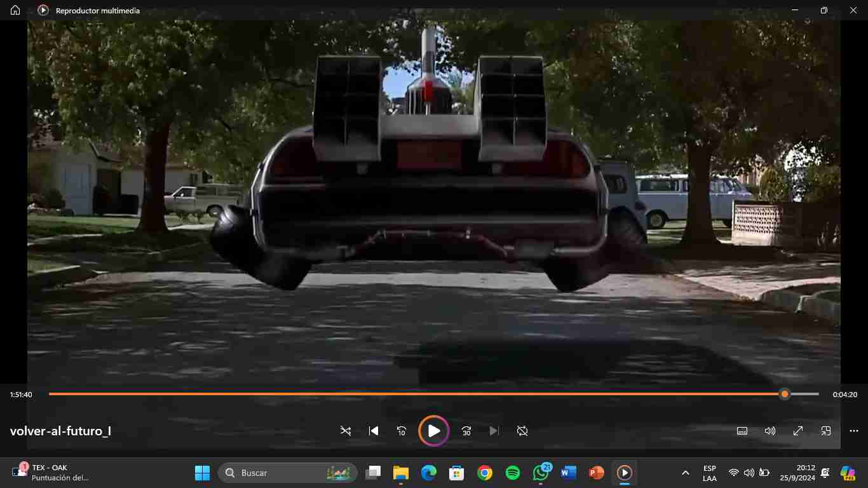Viewport: 868px width, 488px height.
Task: Open the notification bell icon
Action: 825,473
